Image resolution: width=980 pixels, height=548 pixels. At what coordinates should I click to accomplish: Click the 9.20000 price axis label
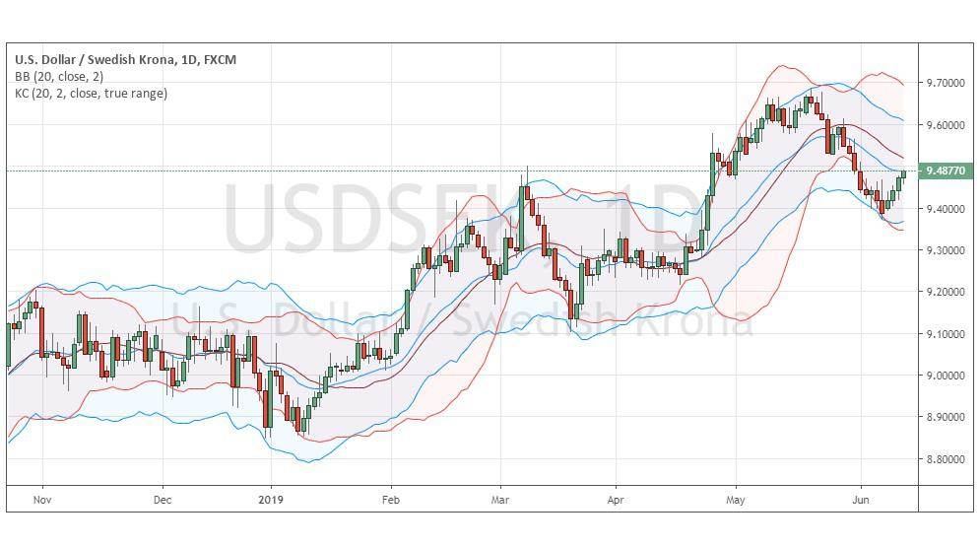[944, 293]
